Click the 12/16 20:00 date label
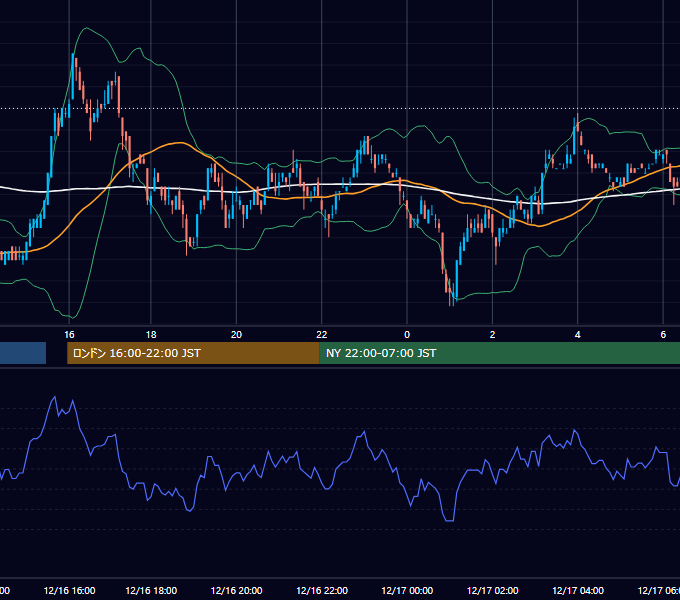Screen dimensions: 680x600 point(236,590)
